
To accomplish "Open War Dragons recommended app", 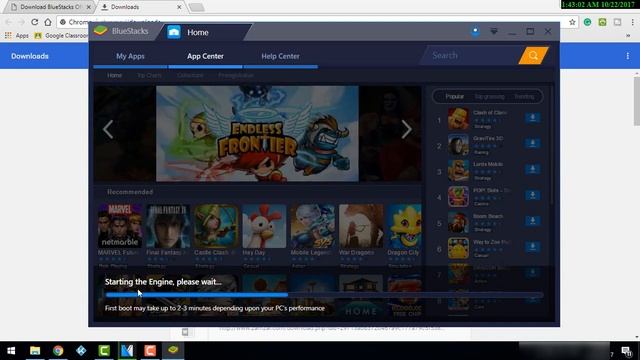I will pos(361,226).
